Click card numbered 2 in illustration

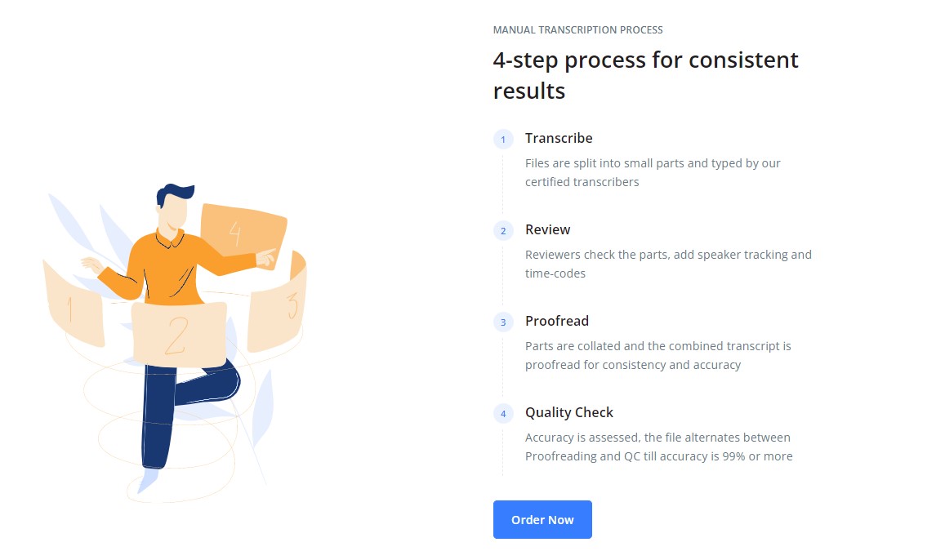[x=179, y=335]
